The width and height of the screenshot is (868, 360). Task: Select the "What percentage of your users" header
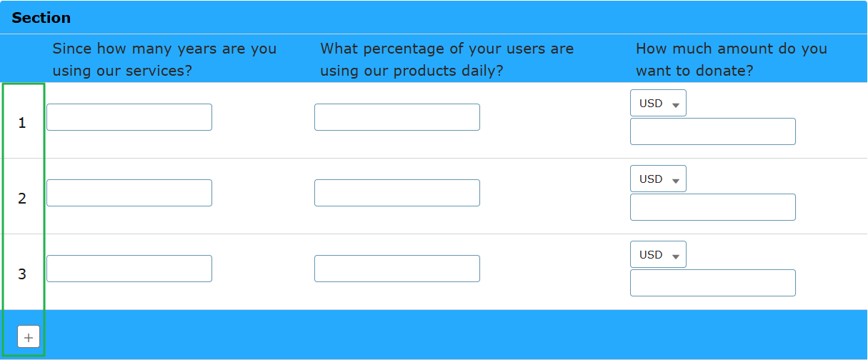[x=447, y=60]
